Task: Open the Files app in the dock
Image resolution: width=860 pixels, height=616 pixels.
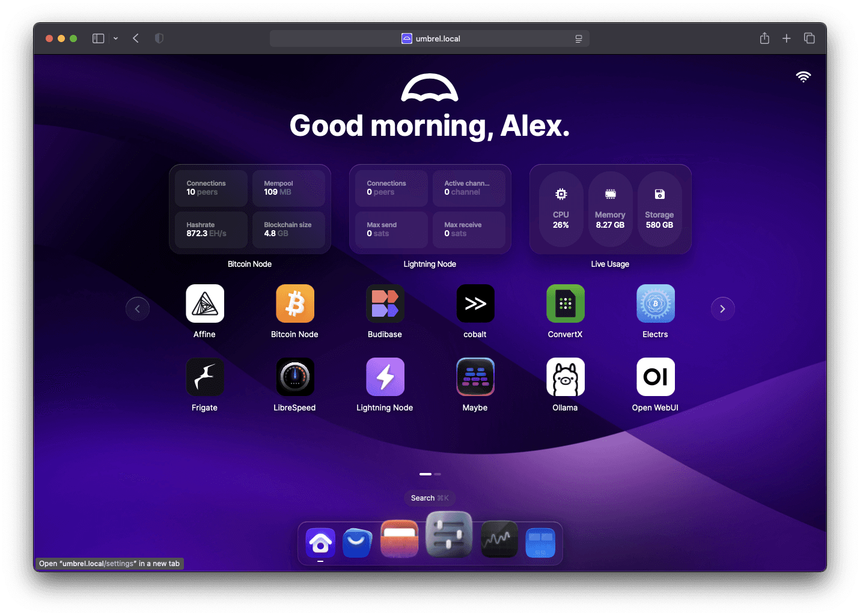Action: point(400,538)
